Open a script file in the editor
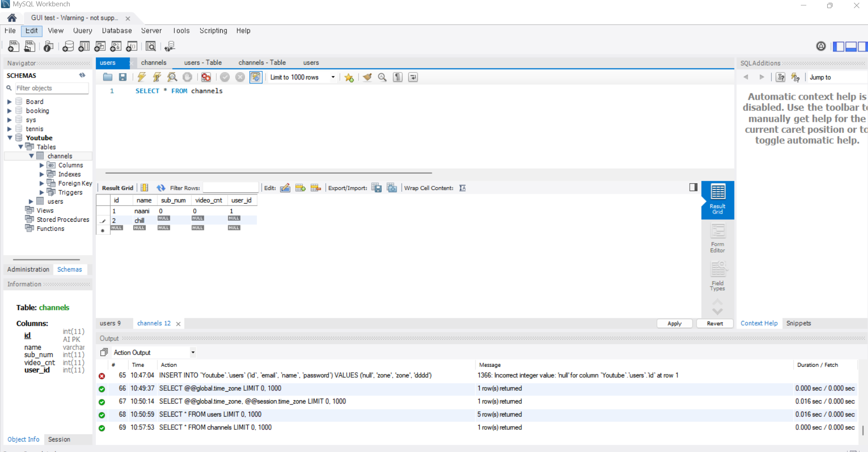This screenshot has height=452, width=868. [108, 77]
